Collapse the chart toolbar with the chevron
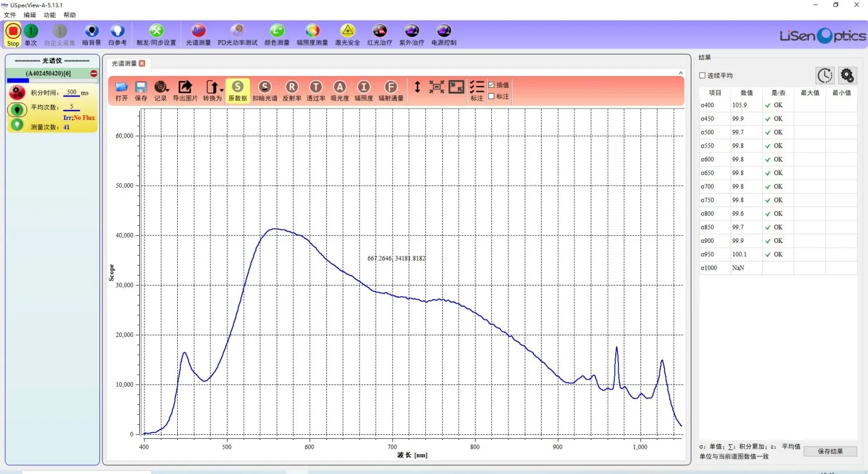This screenshot has width=868, height=474. click(680, 73)
